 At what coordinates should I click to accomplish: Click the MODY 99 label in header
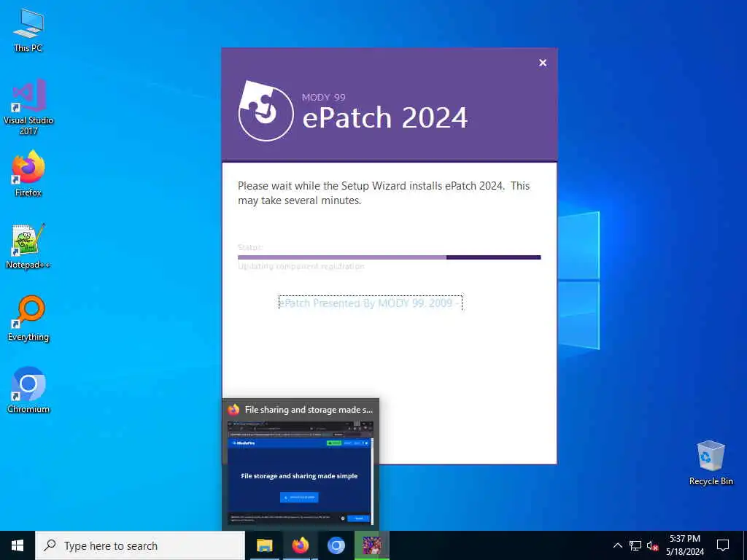(323, 97)
